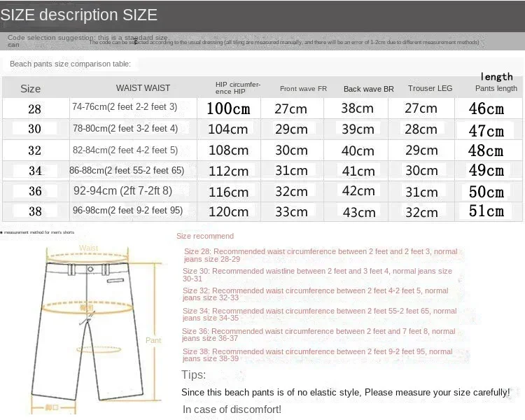
Task: Click back wave value '41cm'
Action: (358, 171)
